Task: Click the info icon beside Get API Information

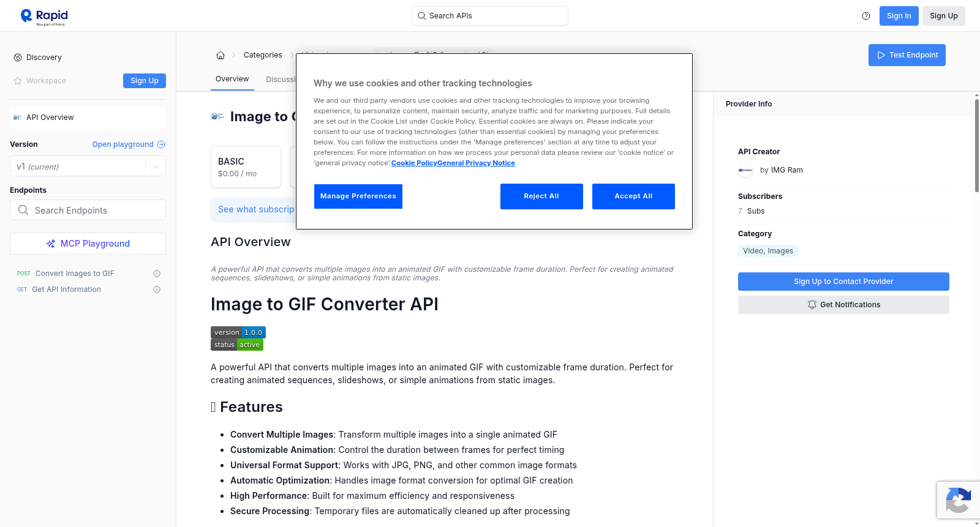Action: pyautogui.click(x=157, y=290)
